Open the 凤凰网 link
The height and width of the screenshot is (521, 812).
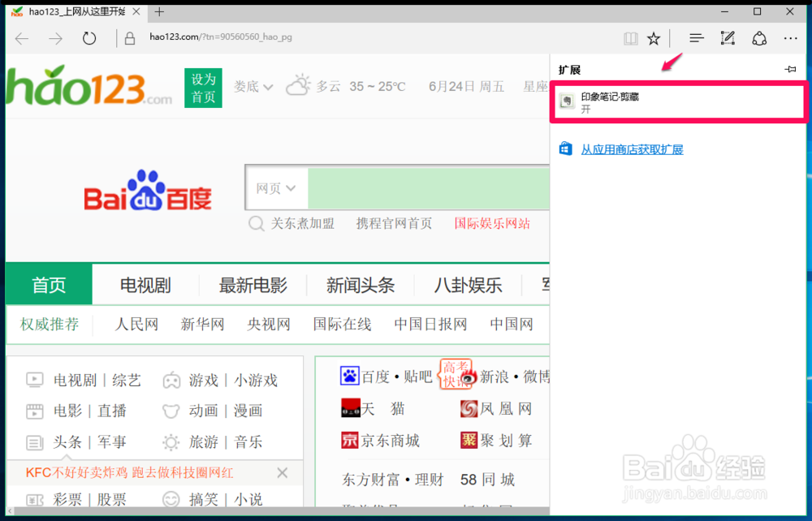(x=506, y=409)
